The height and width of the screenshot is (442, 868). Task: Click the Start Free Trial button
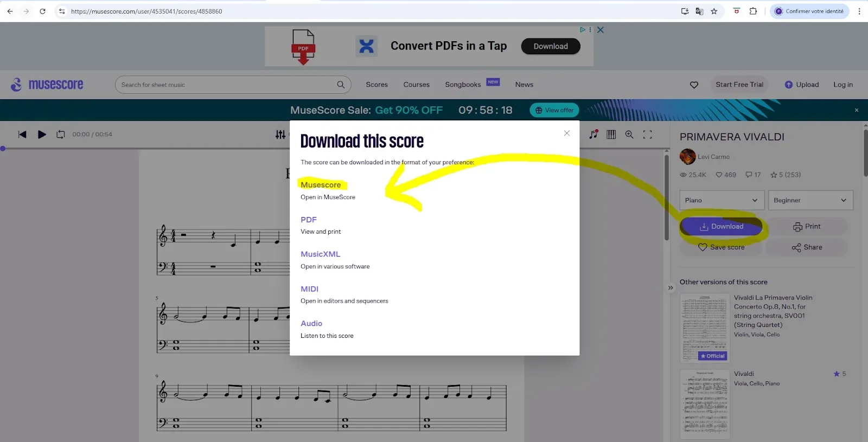click(739, 85)
